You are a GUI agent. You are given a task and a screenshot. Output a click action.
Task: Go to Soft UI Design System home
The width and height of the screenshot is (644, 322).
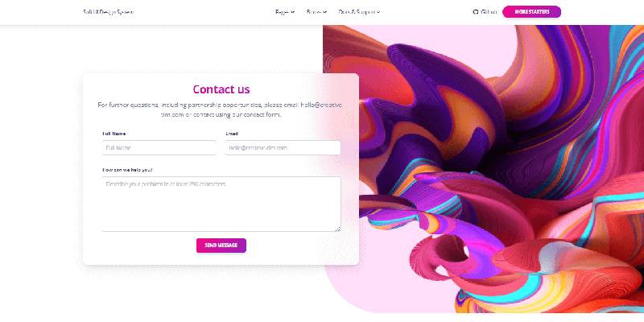(x=108, y=12)
